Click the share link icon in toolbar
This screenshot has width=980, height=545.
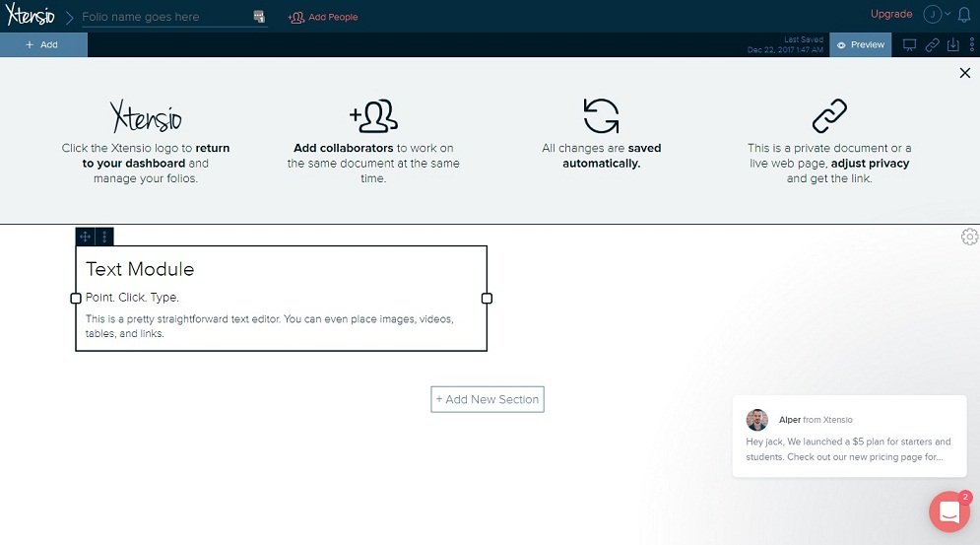click(x=932, y=45)
